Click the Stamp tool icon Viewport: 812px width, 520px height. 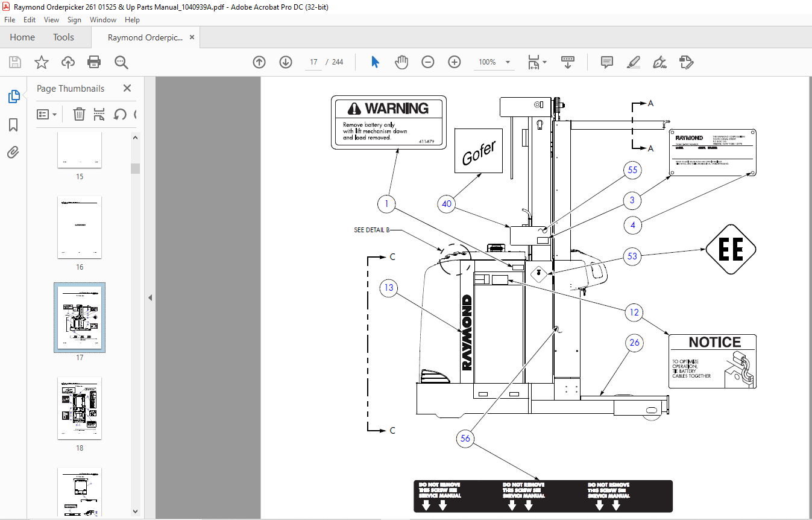(x=687, y=62)
